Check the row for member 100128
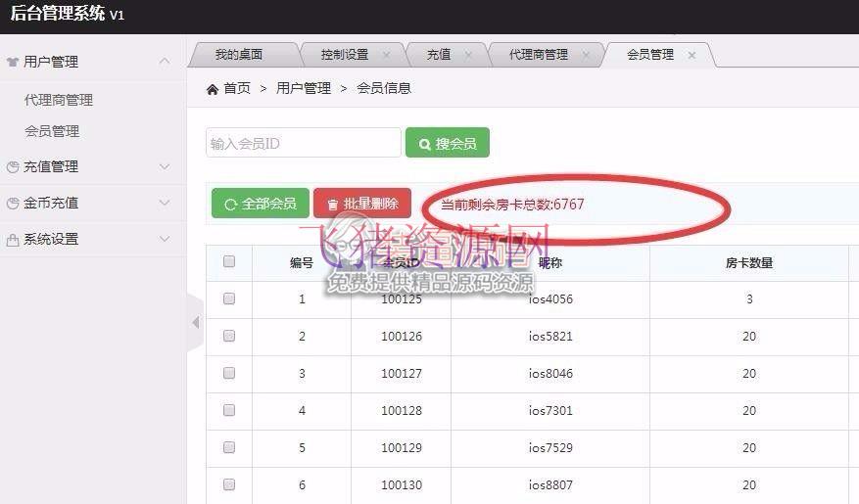The width and height of the screenshot is (859, 504). [229, 410]
